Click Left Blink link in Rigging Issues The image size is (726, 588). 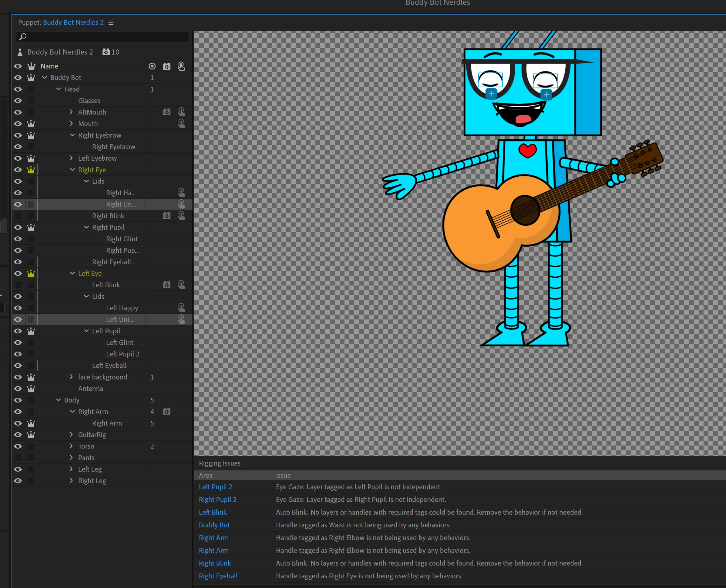[x=213, y=512]
